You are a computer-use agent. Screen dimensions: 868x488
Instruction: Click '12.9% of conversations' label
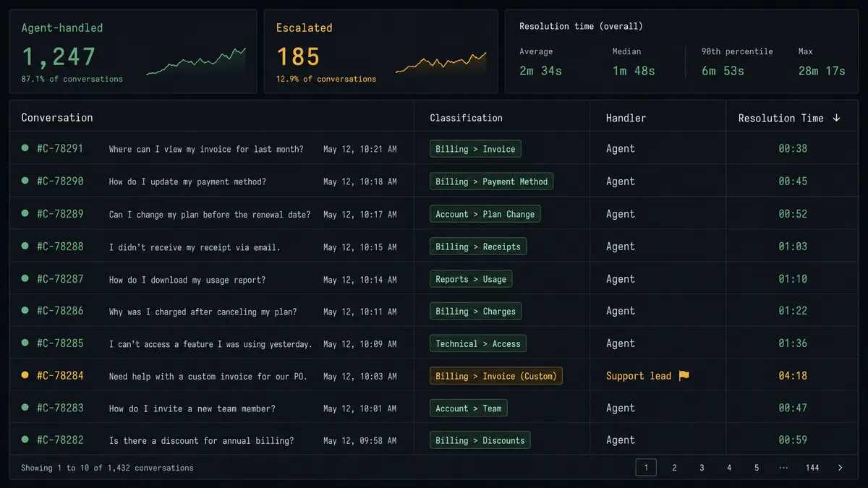click(x=326, y=79)
